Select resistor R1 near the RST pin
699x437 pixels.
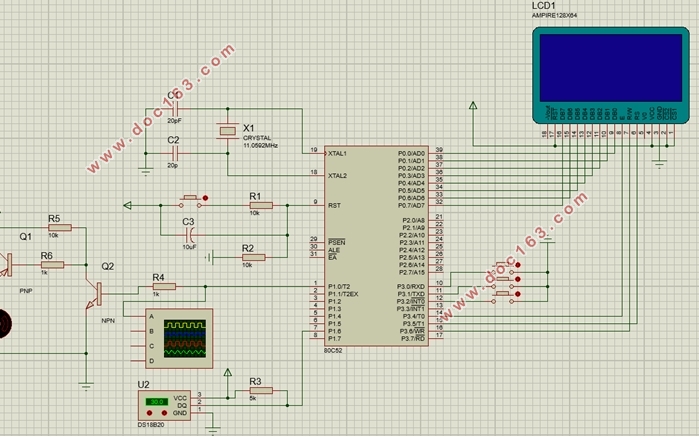[261, 206]
